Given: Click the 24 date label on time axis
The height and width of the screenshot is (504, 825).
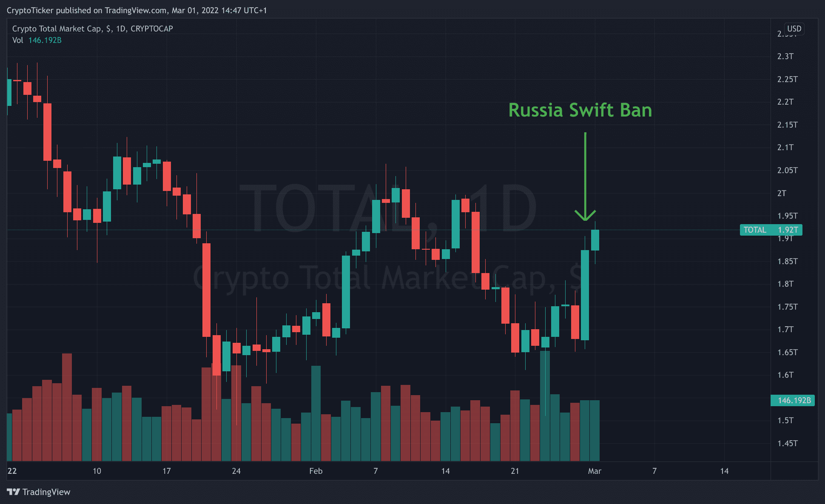Looking at the screenshot, I should [x=236, y=471].
